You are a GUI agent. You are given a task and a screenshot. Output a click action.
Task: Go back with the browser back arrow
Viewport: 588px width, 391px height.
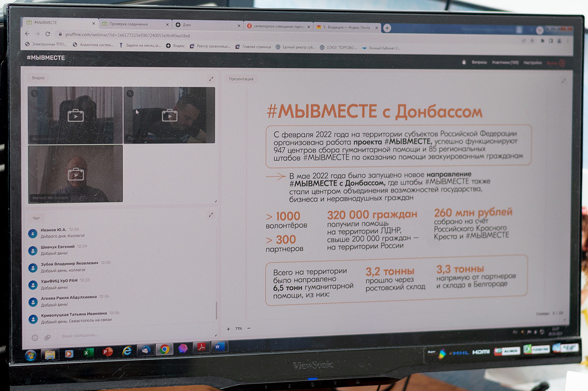[x=27, y=34]
